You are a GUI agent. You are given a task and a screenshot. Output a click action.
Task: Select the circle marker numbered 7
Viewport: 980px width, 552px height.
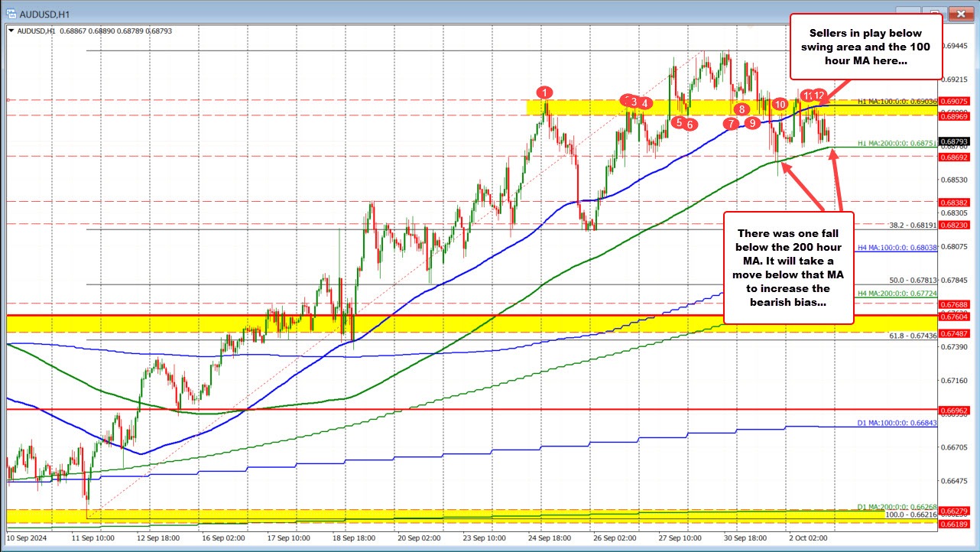click(x=731, y=123)
